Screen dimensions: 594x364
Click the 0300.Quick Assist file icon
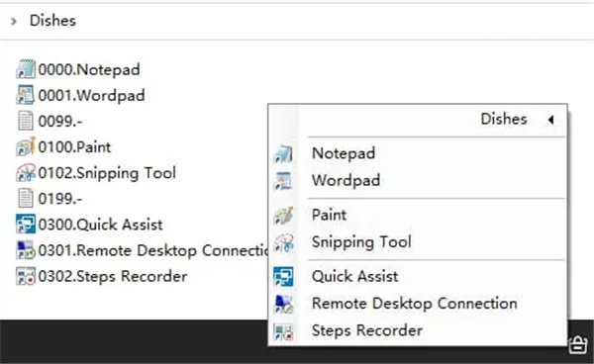[x=26, y=225]
